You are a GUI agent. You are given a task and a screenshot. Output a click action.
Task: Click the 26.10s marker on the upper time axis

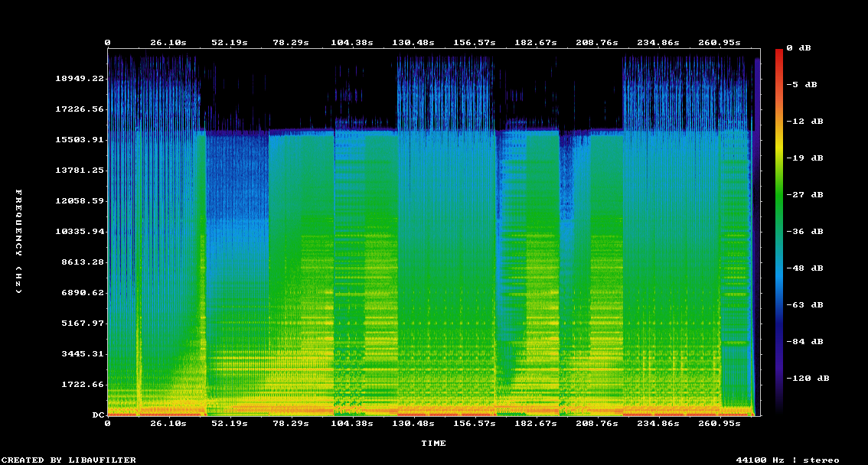click(x=168, y=43)
